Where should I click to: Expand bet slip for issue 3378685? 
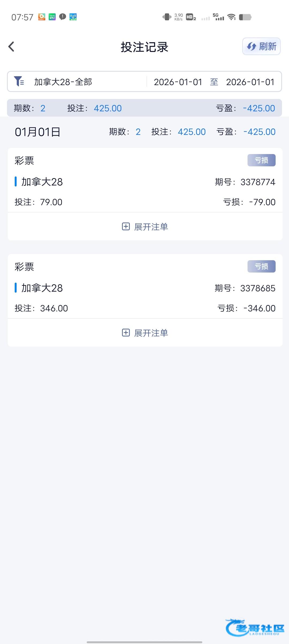(145, 333)
